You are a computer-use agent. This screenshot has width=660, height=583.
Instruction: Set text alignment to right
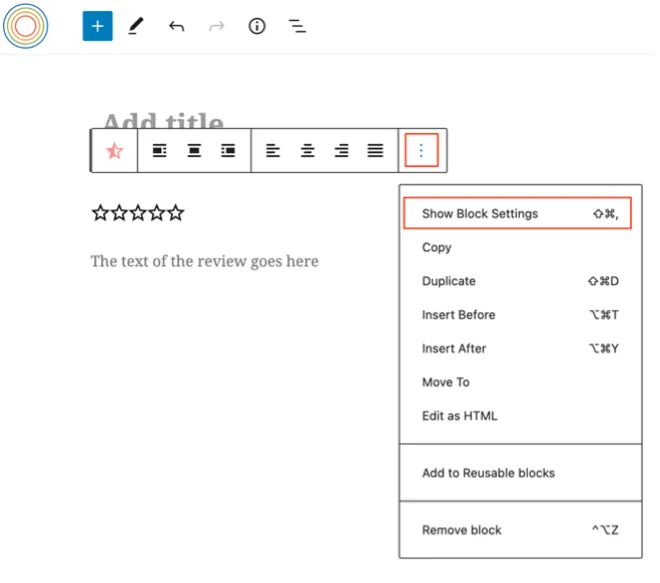pyautogui.click(x=341, y=151)
